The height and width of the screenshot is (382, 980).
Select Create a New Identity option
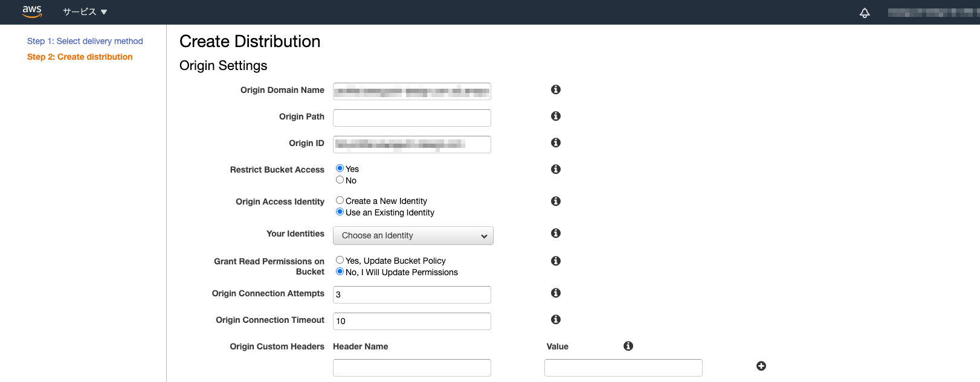coord(340,200)
